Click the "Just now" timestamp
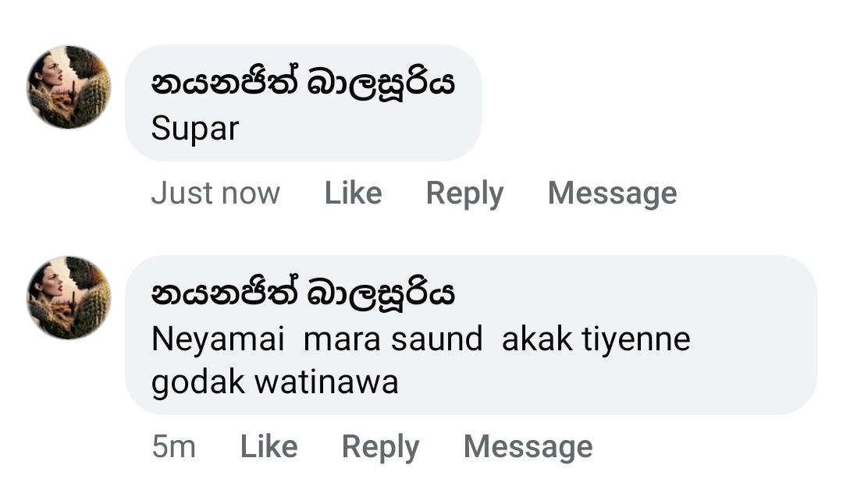 point(215,193)
